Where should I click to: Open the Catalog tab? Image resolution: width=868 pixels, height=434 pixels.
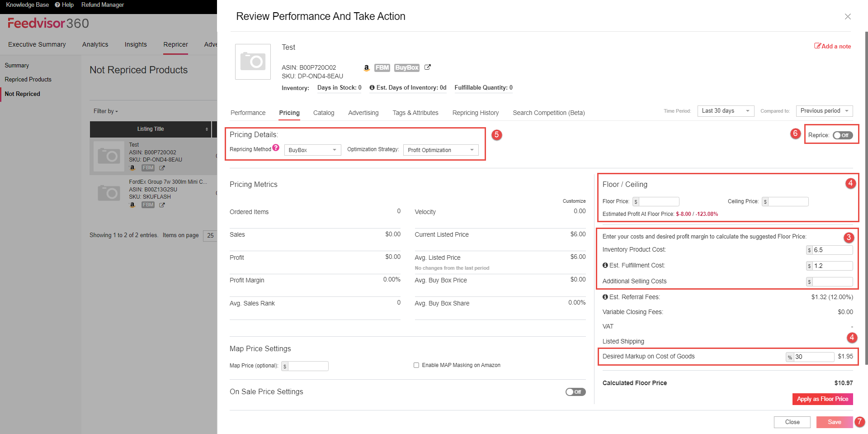coord(324,113)
